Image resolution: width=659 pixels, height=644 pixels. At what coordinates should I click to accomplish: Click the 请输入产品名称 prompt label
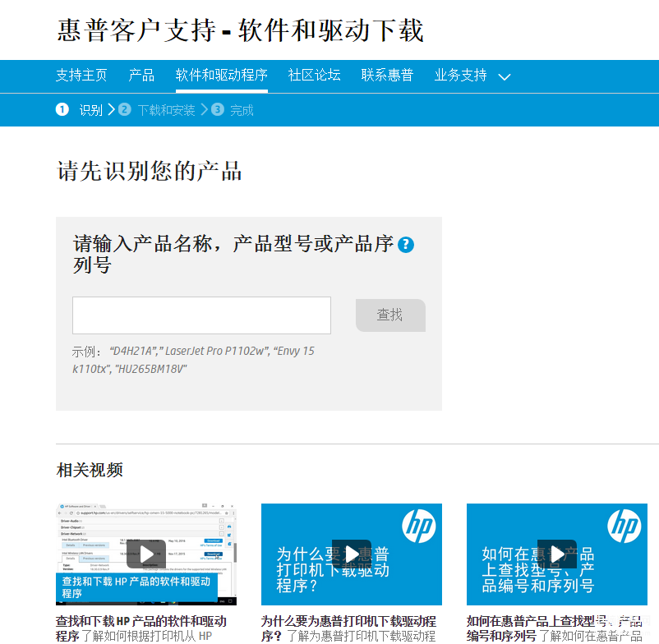(x=233, y=254)
